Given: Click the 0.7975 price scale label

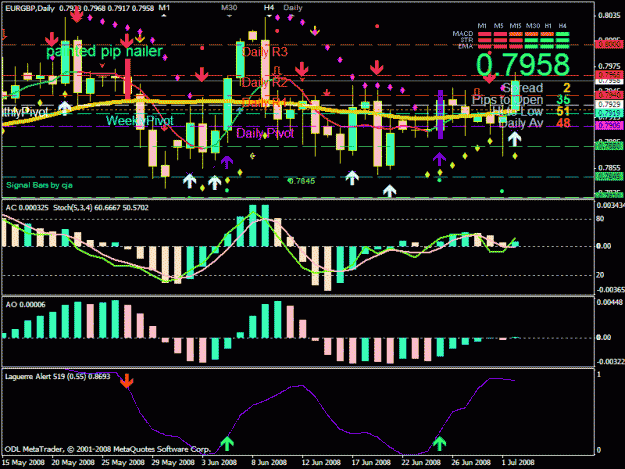Looking at the screenshot, I should (x=609, y=66).
